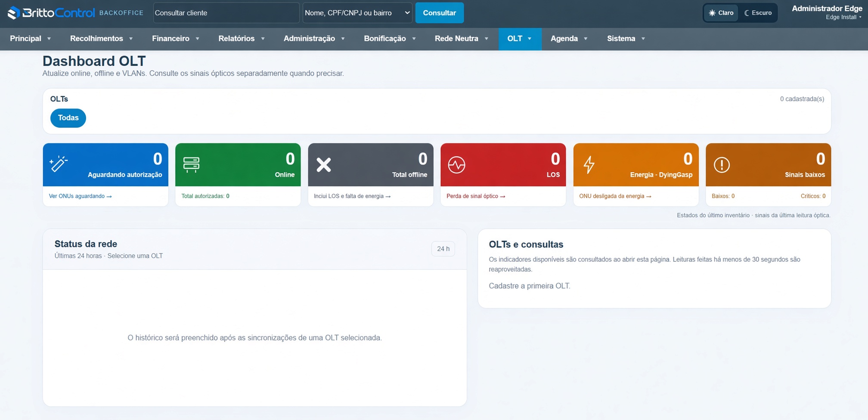The height and width of the screenshot is (420, 868).
Task: Click the Total autorizadas: 0 text
Action: tap(205, 196)
